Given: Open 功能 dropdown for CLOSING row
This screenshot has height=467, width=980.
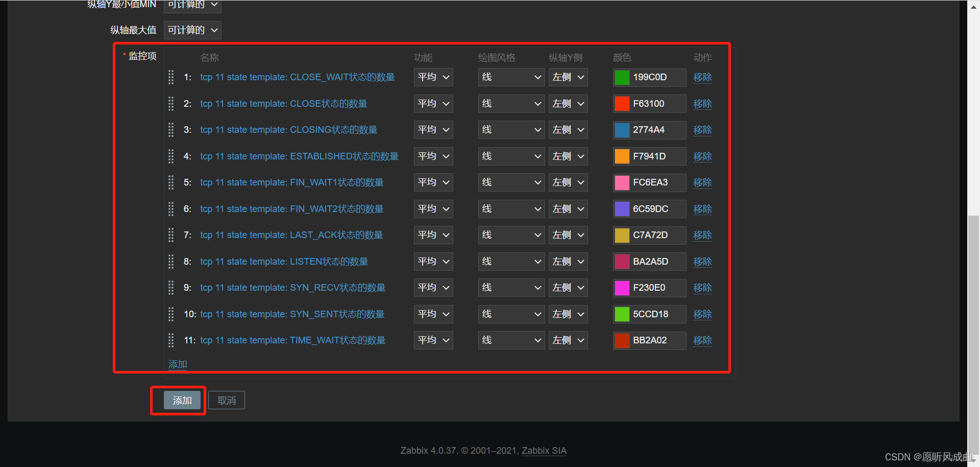Looking at the screenshot, I should point(433,130).
